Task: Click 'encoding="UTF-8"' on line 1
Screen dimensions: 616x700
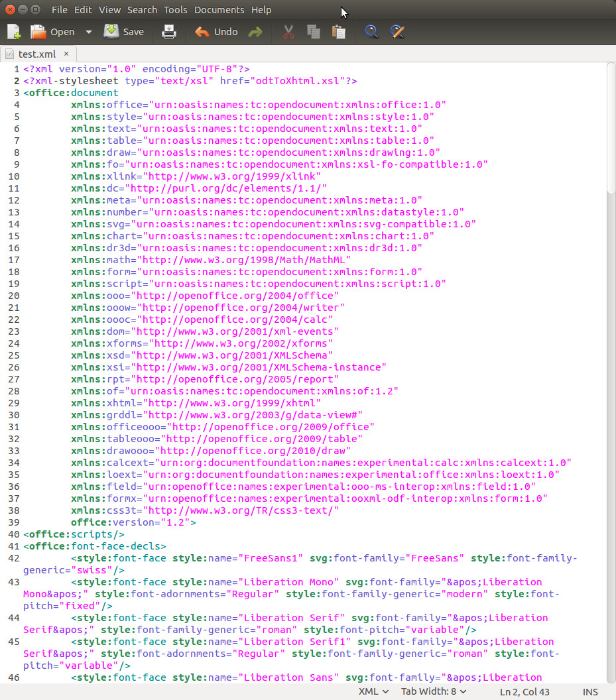Action: [x=190, y=69]
